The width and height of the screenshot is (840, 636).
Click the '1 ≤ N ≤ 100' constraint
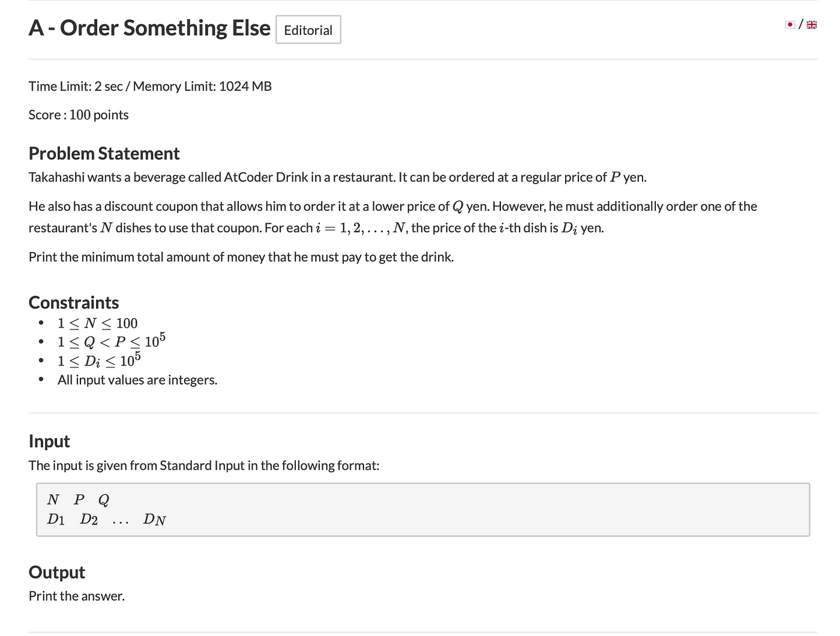(98, 323)
